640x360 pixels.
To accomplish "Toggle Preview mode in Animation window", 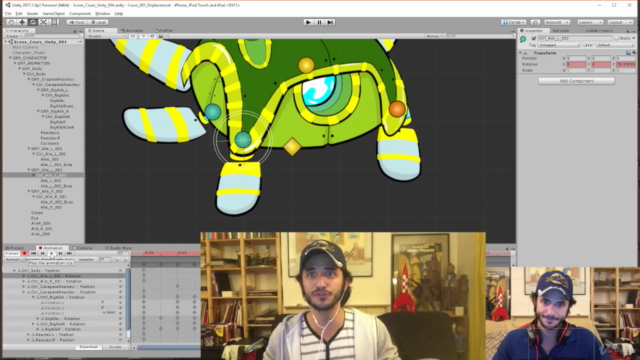I will click(12, 253).
